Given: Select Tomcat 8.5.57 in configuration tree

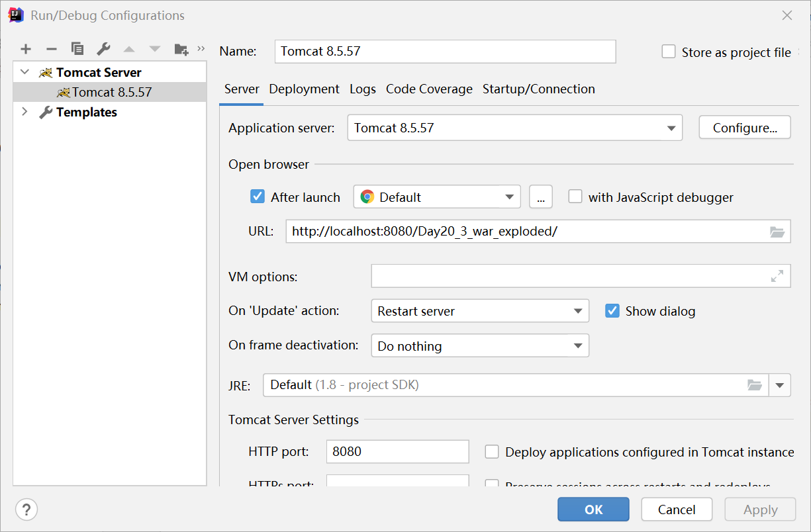Looking at the screenshot, I should tap(110, 92).
